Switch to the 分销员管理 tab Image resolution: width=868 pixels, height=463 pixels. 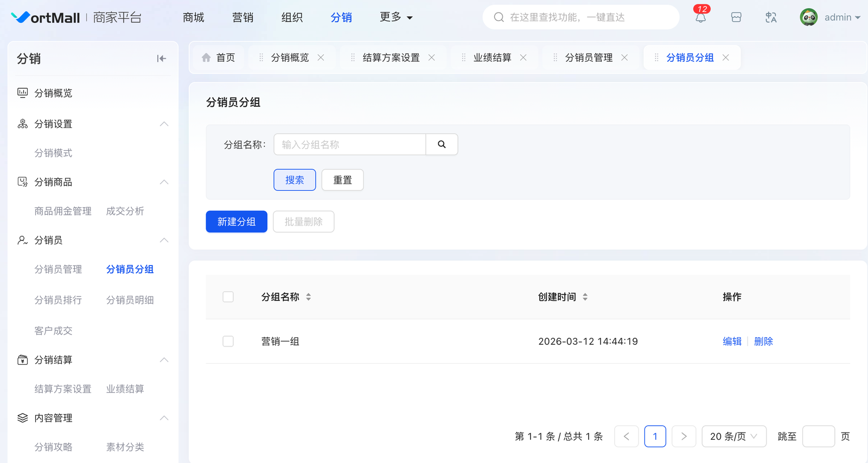[589, 57]
